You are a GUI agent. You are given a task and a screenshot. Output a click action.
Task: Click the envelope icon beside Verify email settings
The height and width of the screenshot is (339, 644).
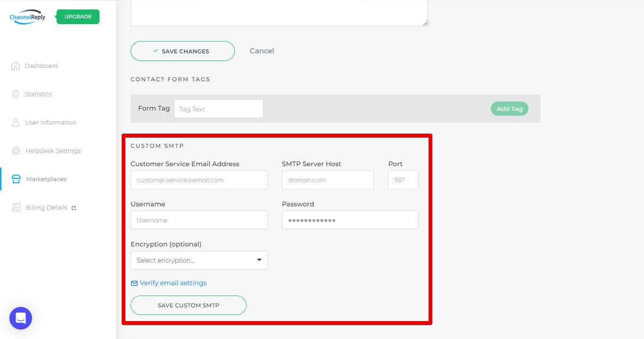pos(134,283)
